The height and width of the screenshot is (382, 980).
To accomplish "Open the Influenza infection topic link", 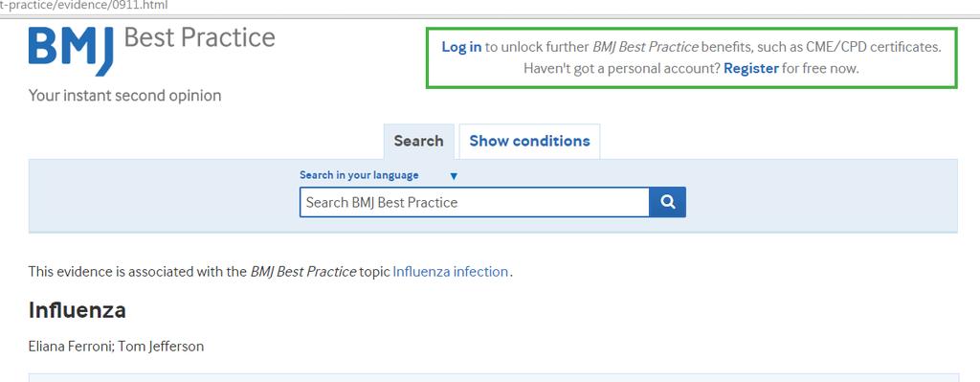I will click(450, 272).
